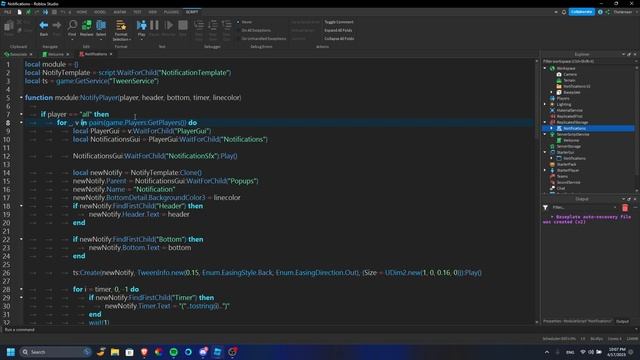Open the FILE menu
640x360 pixels.
(8, 12)
